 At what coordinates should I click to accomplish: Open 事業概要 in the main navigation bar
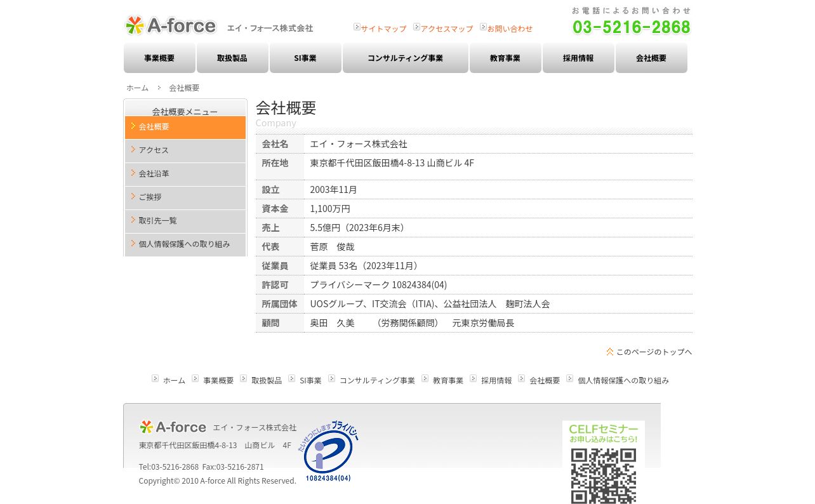coord(159,58)
